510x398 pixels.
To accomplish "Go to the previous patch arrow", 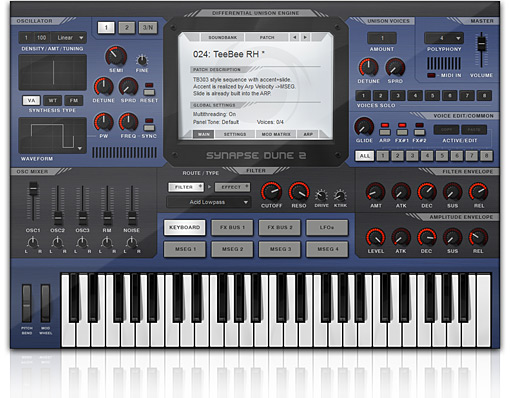I will (x=294, y=37).
